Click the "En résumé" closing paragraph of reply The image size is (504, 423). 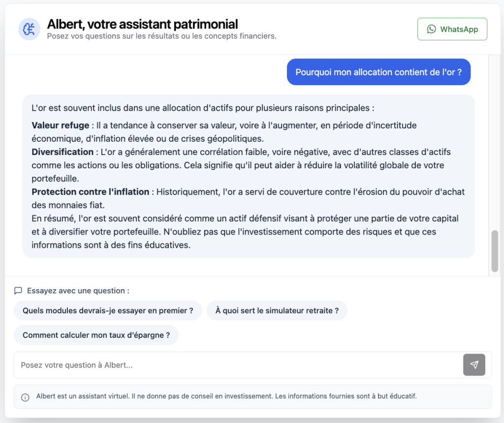coord(245,231)
